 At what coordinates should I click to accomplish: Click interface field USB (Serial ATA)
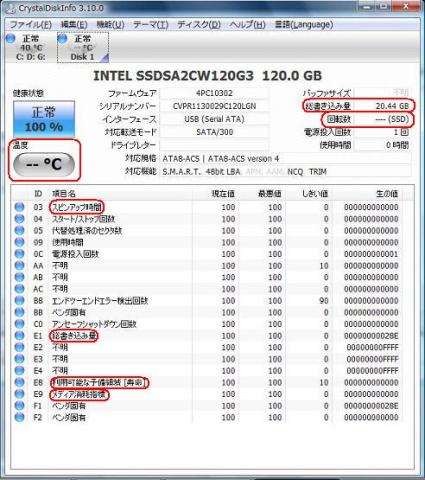[x=214, y=119]
